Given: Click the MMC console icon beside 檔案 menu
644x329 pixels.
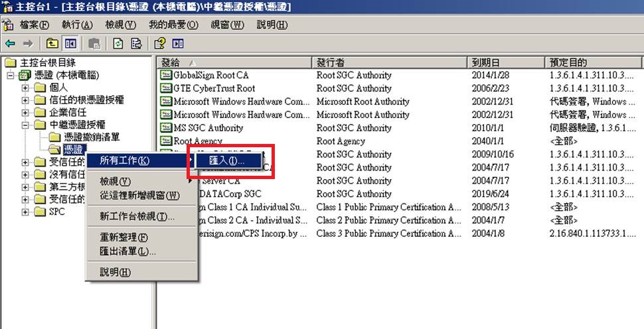Looking at the screenshot, I should pos(8,25).
